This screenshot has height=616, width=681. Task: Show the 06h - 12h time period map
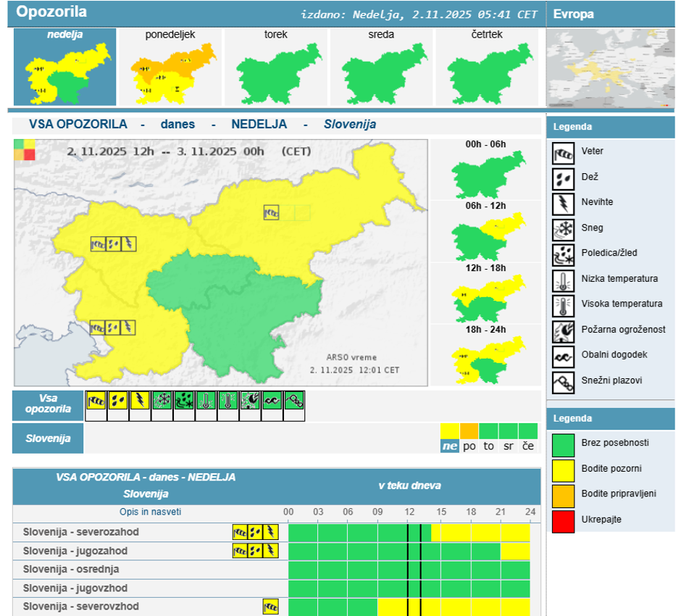[486, 236]
